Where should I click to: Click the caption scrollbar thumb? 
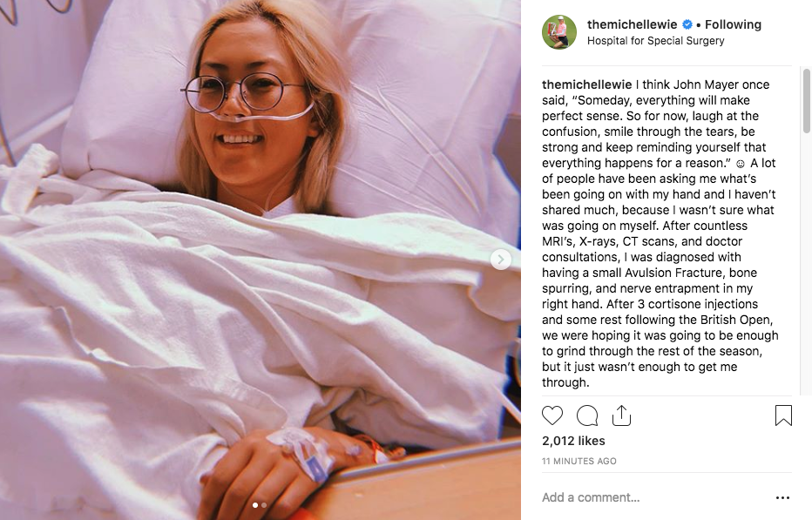coord(806,100)
